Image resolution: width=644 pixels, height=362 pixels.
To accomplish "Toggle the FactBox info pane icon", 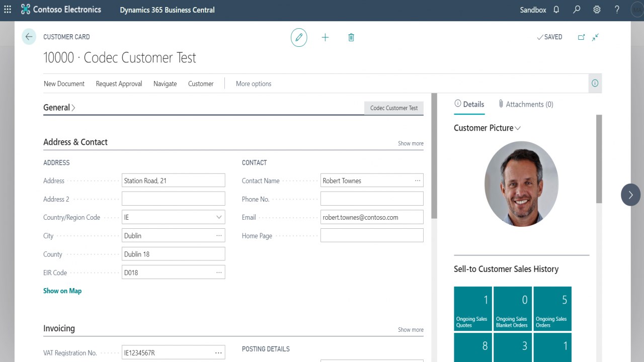I will 595,83.
